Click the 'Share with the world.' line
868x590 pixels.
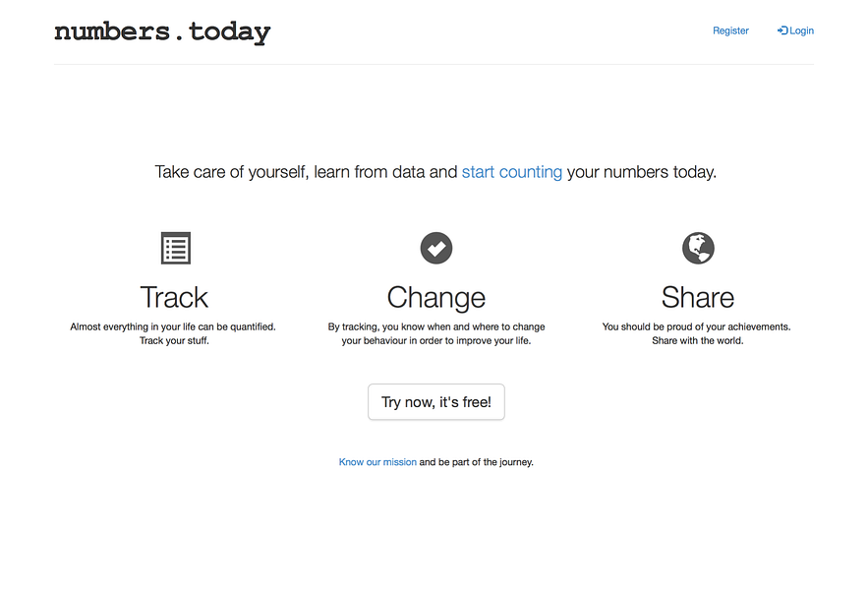coord(697,341)
